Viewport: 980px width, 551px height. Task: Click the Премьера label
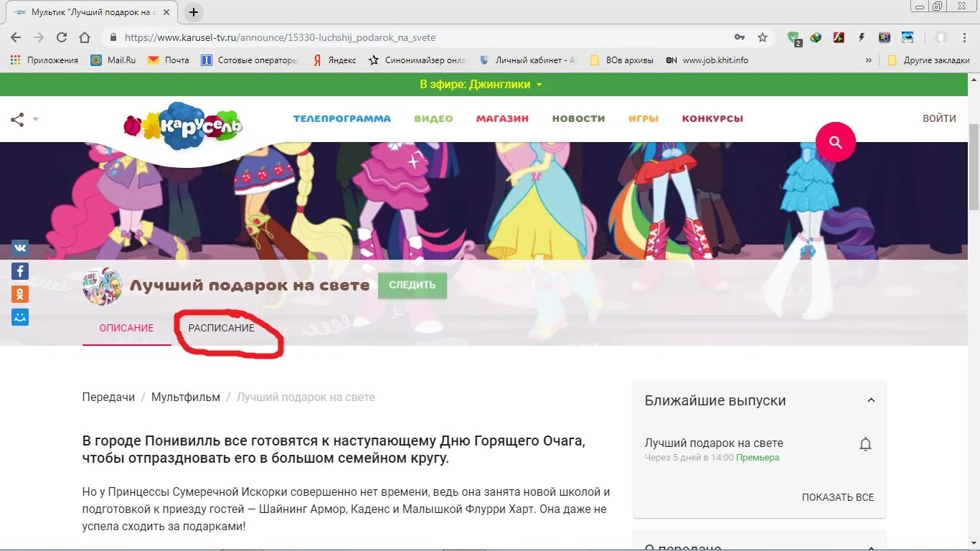click(x=758, y=458)
